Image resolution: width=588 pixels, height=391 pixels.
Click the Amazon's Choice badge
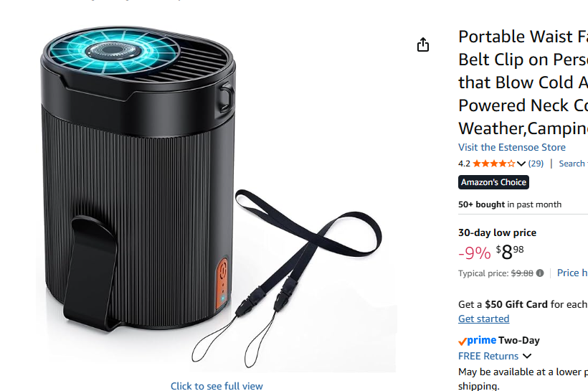click(493, 182)
